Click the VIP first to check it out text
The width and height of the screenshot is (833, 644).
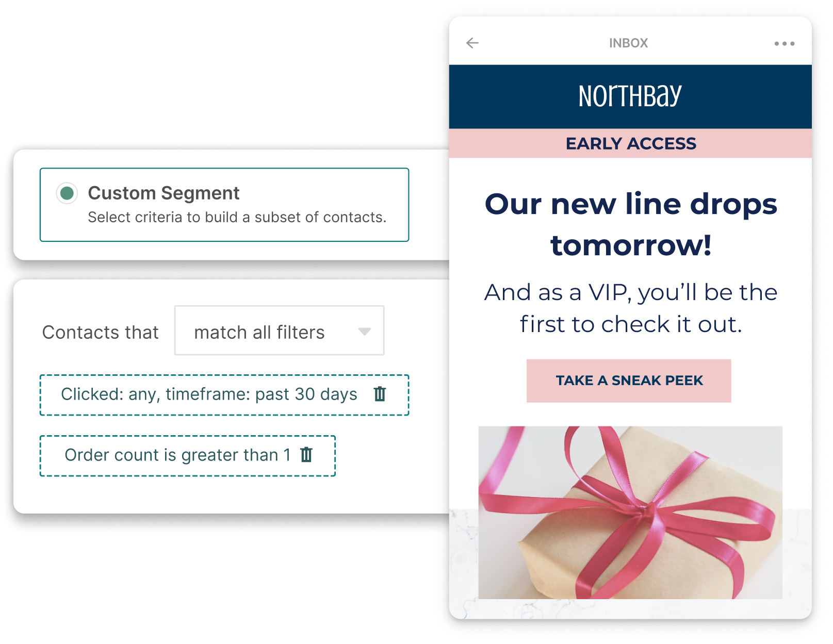click(631, 308)
